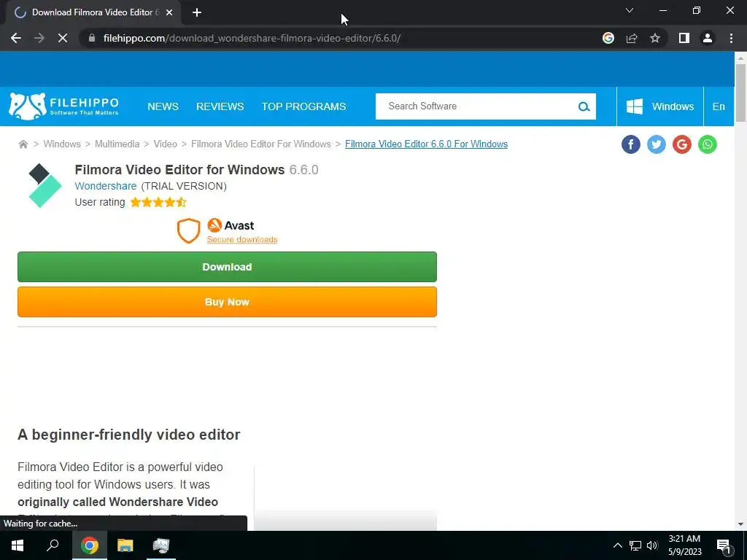Click the Secure downloads link
747x560 pixels.
coord(242,239)
